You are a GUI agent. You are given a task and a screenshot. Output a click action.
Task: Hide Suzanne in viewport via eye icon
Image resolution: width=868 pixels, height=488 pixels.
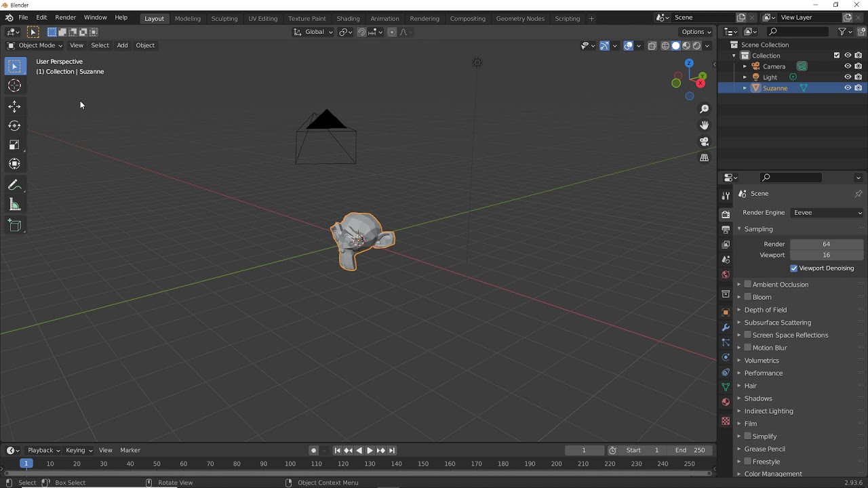(848, 88)
